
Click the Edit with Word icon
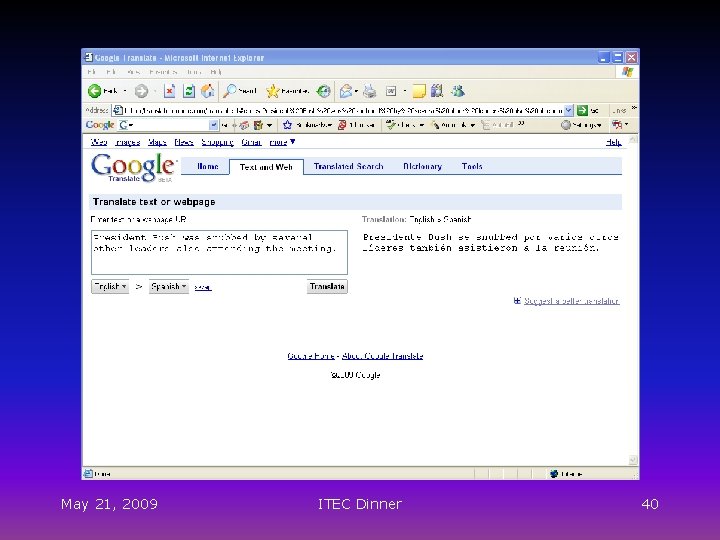pyautogui.click(x=391, y=91)
